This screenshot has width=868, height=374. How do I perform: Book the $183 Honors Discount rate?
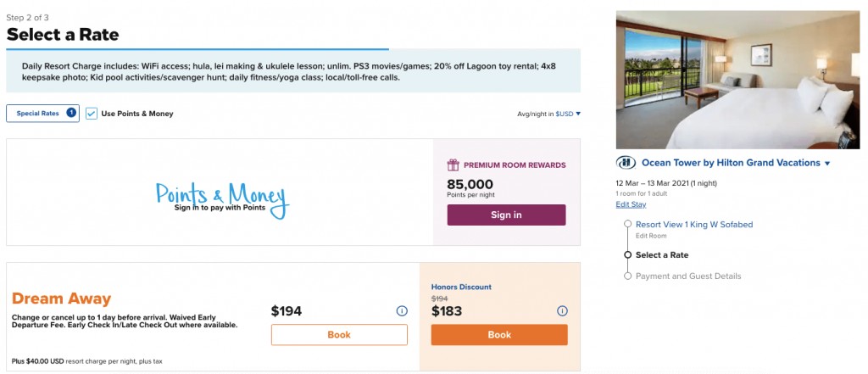[x=499, y=335]
